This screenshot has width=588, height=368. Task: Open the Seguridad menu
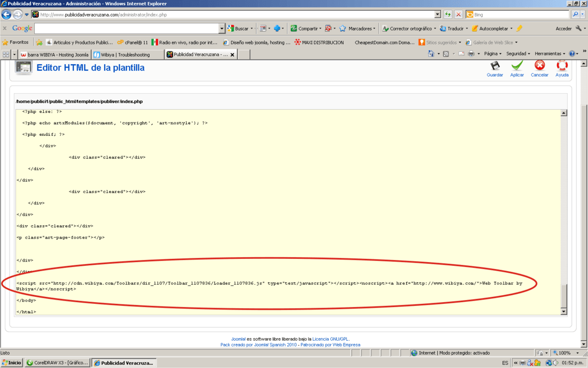[519, 53]
